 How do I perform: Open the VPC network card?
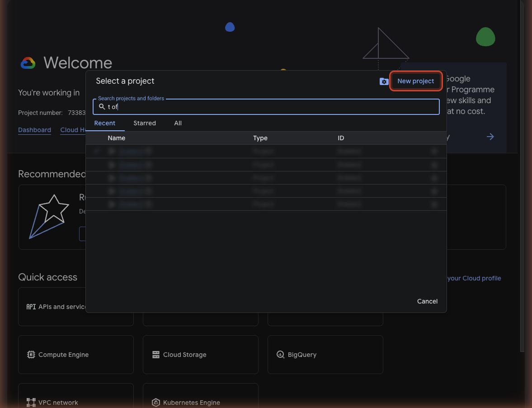click(75, 396)
